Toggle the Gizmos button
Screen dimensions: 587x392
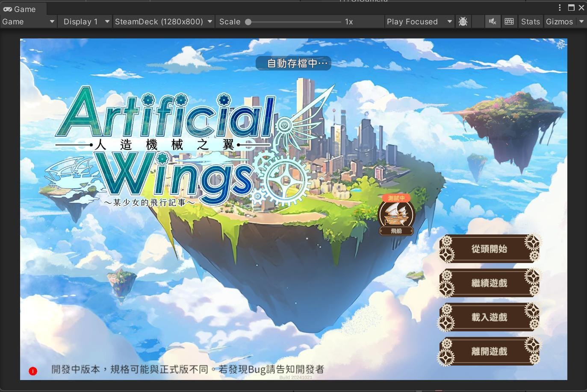pyautogui.click(x=559, y=21)
